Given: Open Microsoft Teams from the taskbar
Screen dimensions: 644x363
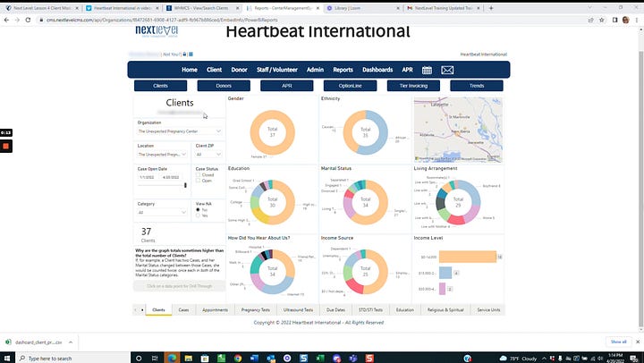Looking at the screenshot, I should point(352,358).
